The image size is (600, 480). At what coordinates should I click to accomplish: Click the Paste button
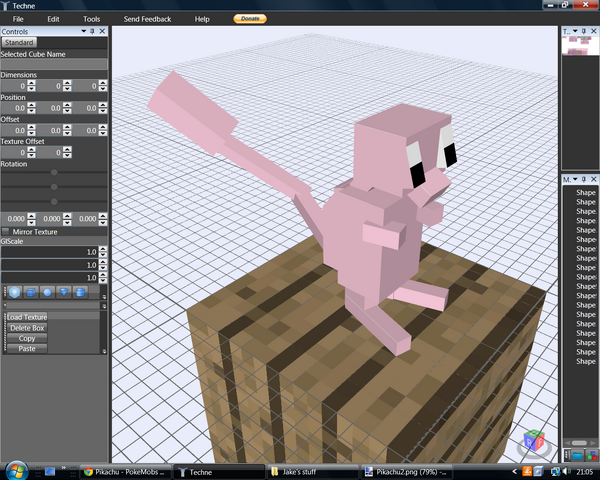[x=27, y=349]
